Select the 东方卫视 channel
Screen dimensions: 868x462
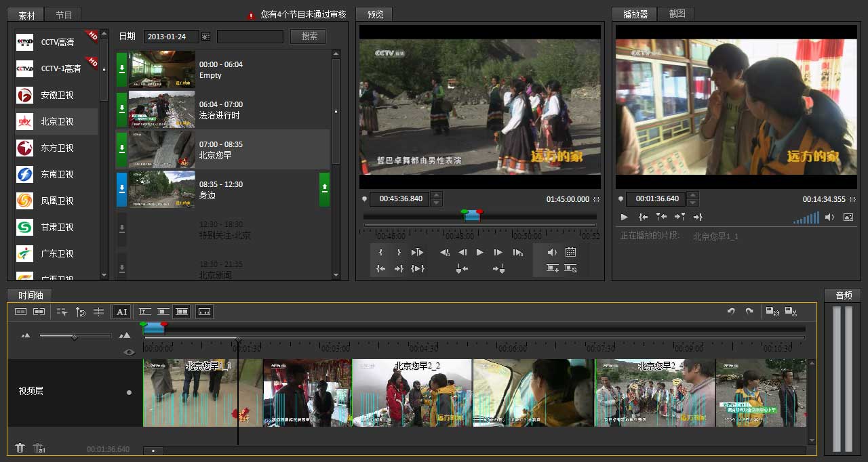point(57,148)
